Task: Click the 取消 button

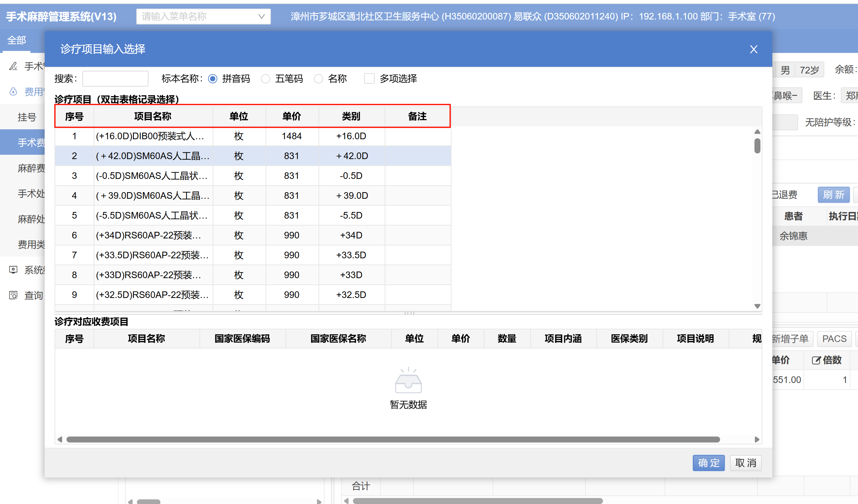Action: (x=745, y=463)
